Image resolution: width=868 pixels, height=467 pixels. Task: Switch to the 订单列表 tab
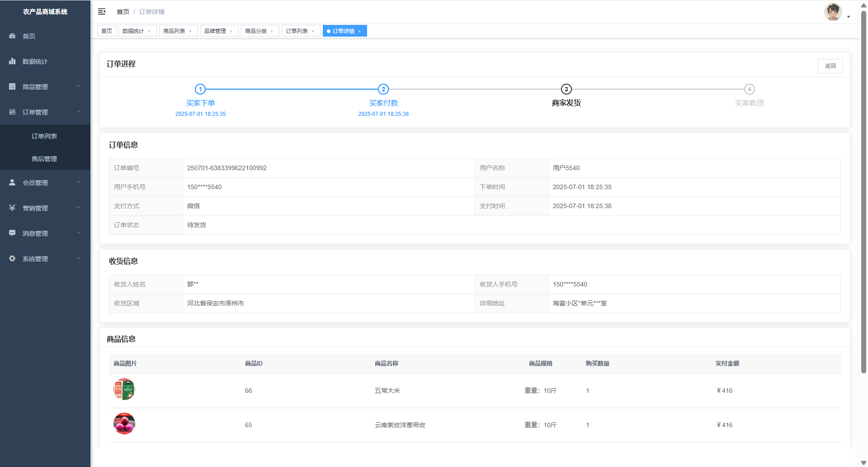297,31
